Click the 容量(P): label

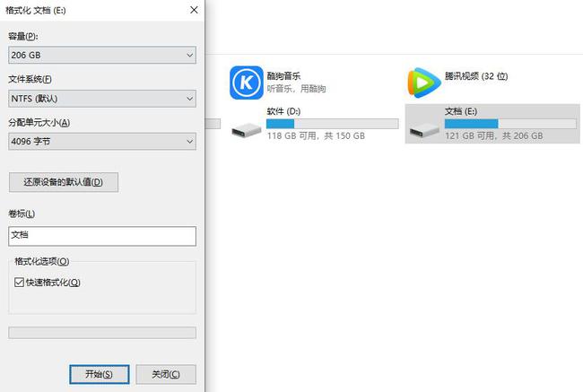[x=23, y=37]
